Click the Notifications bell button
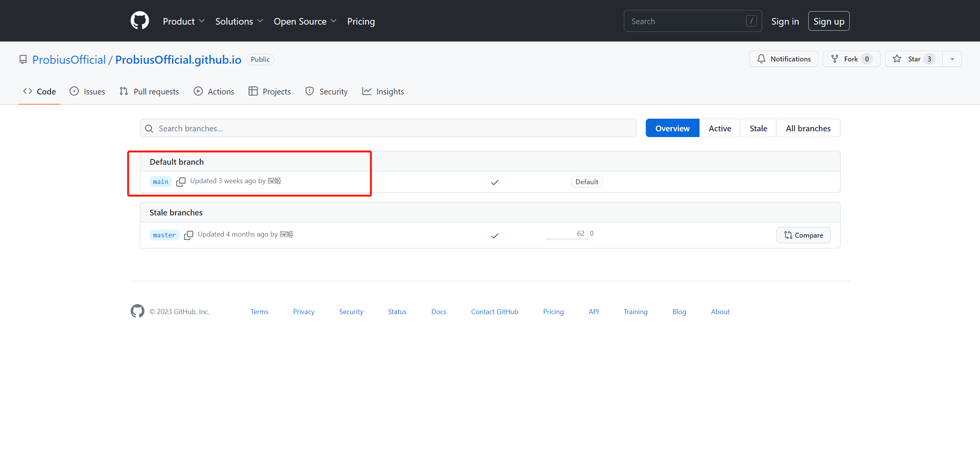This screenshot has width=980, height=470. pyautogui.click(x=783, y=59)
